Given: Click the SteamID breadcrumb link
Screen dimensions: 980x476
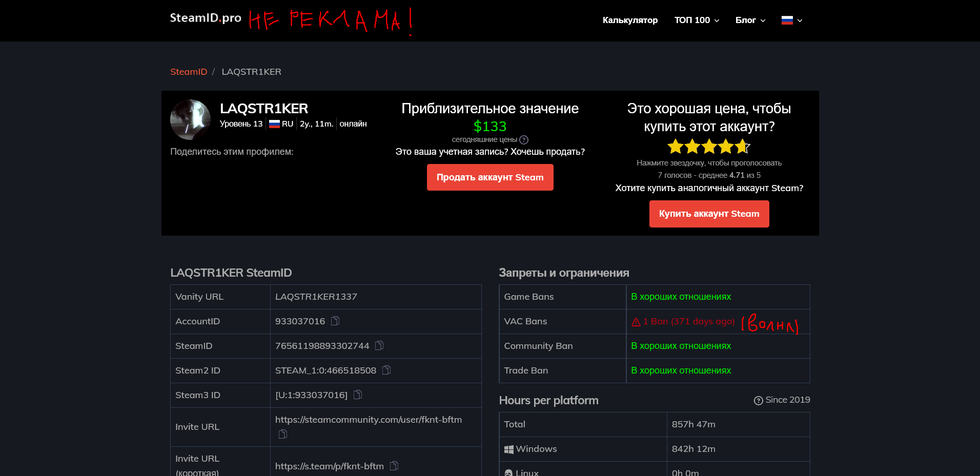Looking at the screenshot, I should (x=189, y=72).
